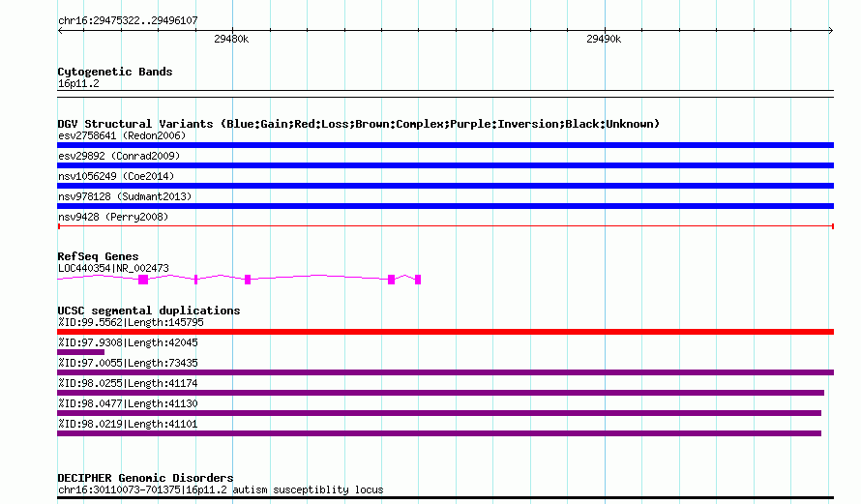
Task: Select the RefSeq Genes track title
Action: point(98,256)
